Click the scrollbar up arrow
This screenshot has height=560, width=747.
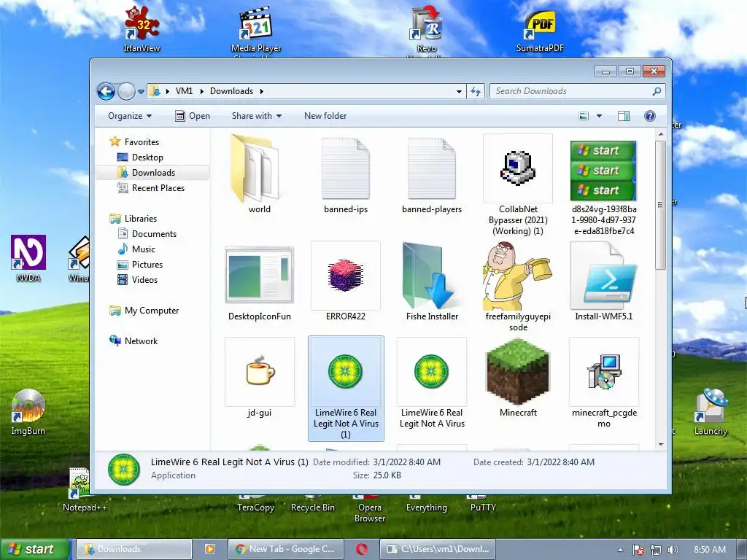661,135
